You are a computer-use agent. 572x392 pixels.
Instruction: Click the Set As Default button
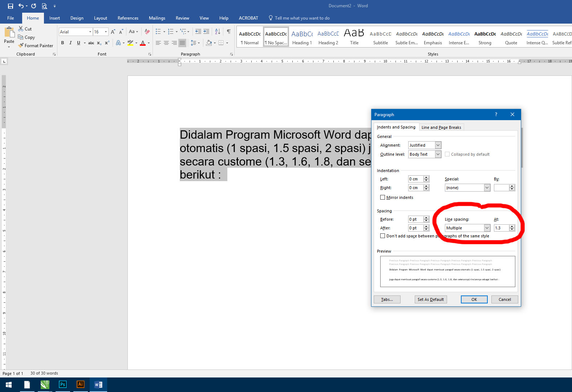[430, 299]
